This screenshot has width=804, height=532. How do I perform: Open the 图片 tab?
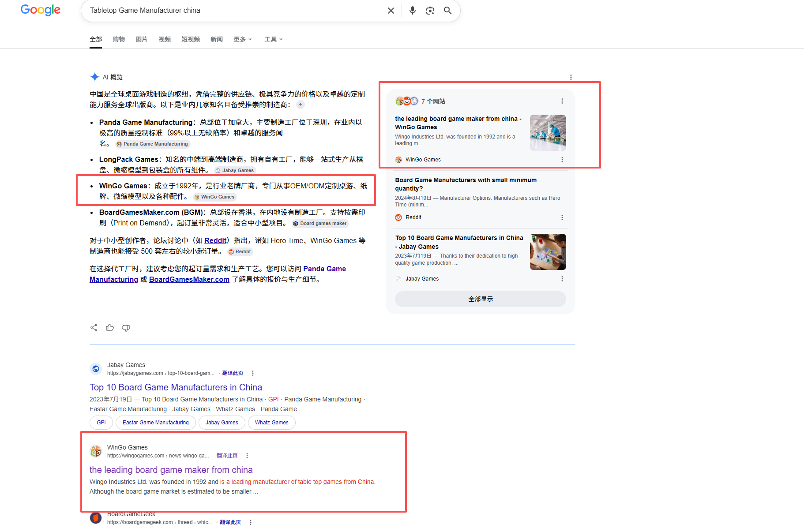tap(142, 39)
